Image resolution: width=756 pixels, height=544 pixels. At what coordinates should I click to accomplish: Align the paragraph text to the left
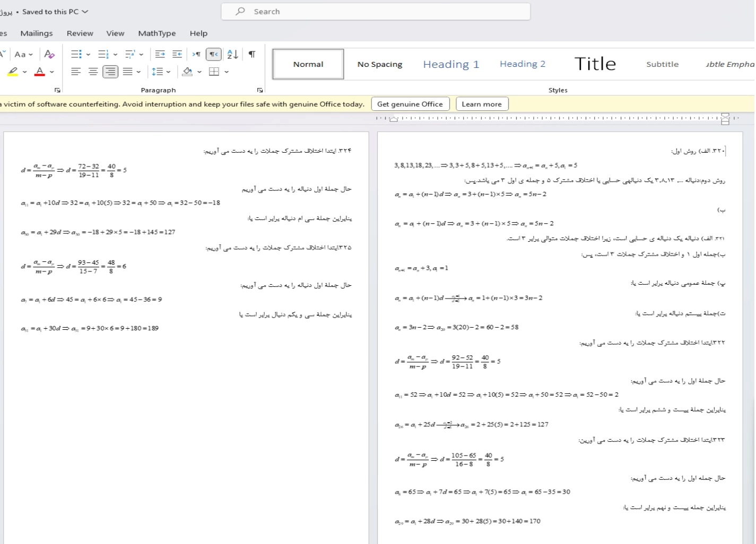tap(76, 72)
